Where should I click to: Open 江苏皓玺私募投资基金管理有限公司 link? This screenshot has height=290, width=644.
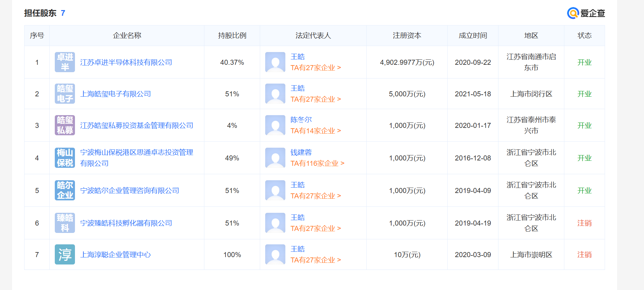tap(136, 126)
